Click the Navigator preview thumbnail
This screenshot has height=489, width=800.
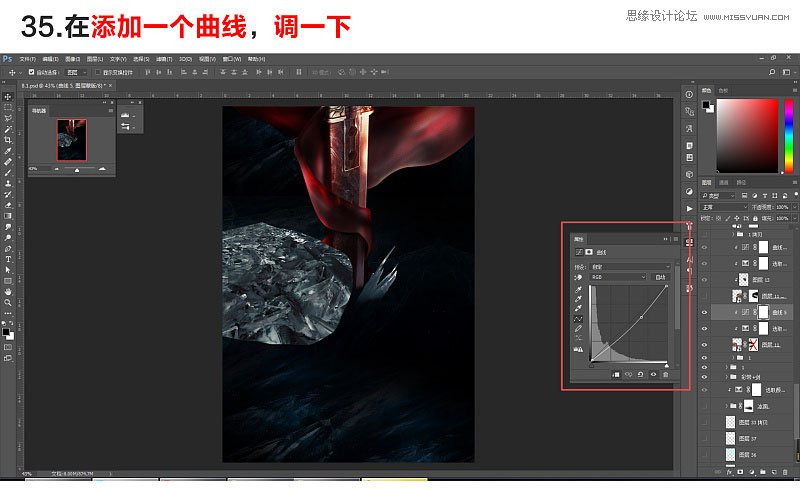(71, 140)
